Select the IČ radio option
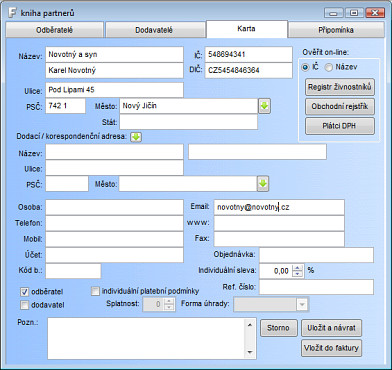Image resolution: width=392 pixels, height=370 pixels. point(305,67)
